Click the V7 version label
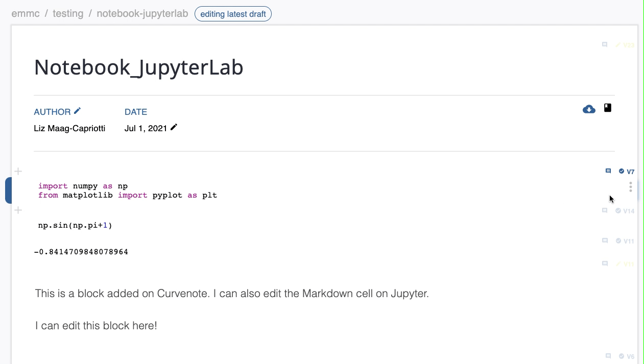This screenshot has width=644, height=364. coord(630,172)
